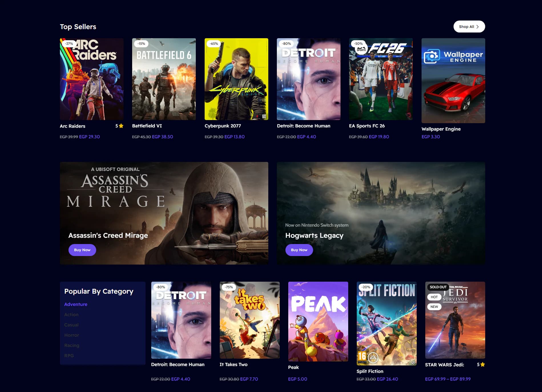
Task: Click the Cyberpunk 2077 title link
Action: click(223, 126)
